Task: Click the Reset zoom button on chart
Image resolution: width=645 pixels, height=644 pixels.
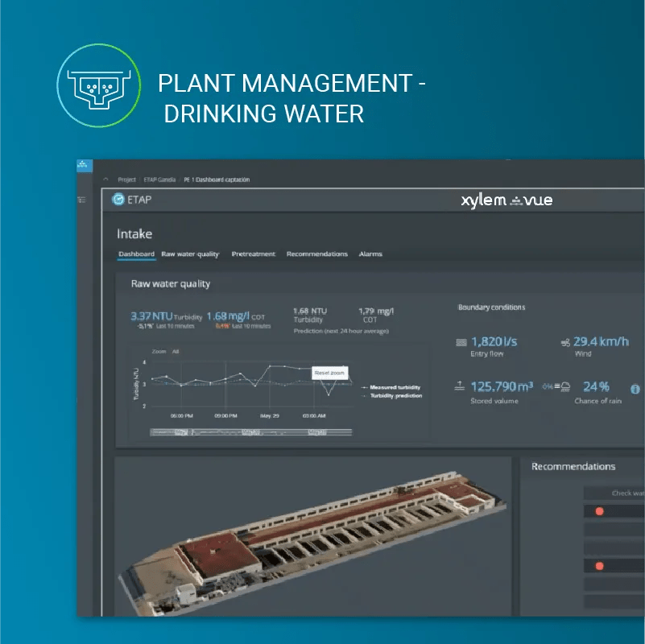Action: click(329, 373)
